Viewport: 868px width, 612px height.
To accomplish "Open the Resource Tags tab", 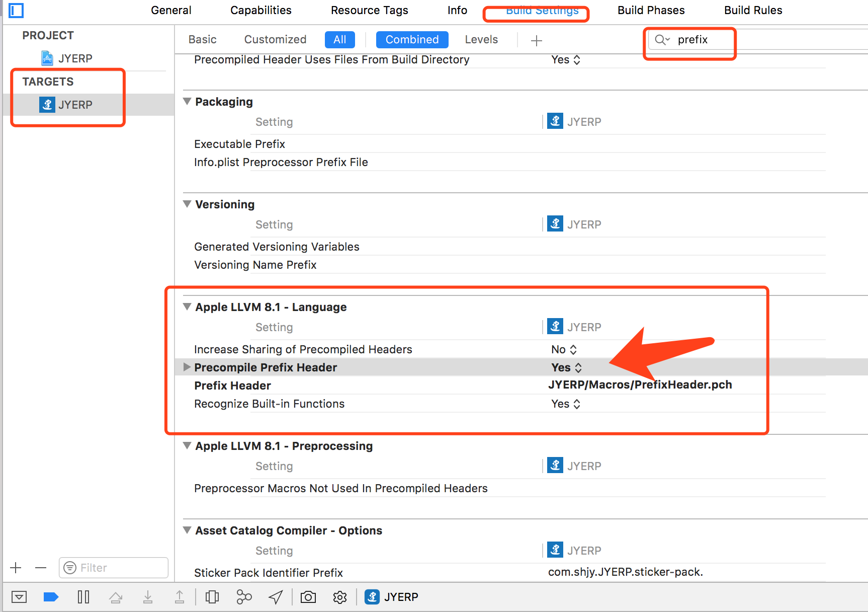I will coord(370,11).
